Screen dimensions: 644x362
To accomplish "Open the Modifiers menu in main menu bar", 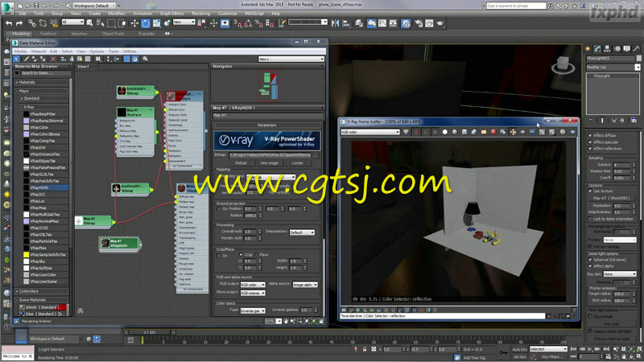I will (x=117, y=14).
